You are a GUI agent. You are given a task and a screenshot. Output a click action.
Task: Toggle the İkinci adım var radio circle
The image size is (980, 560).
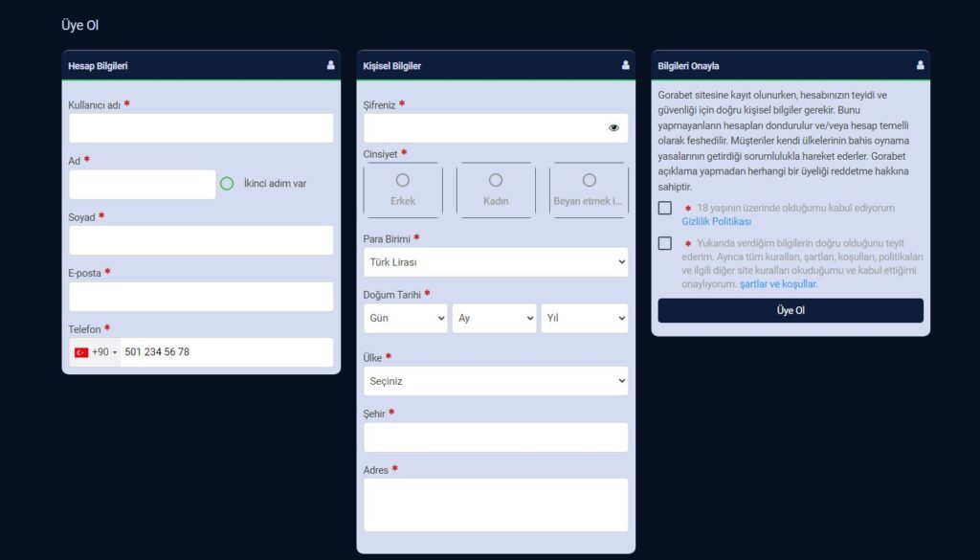(227, 184)
